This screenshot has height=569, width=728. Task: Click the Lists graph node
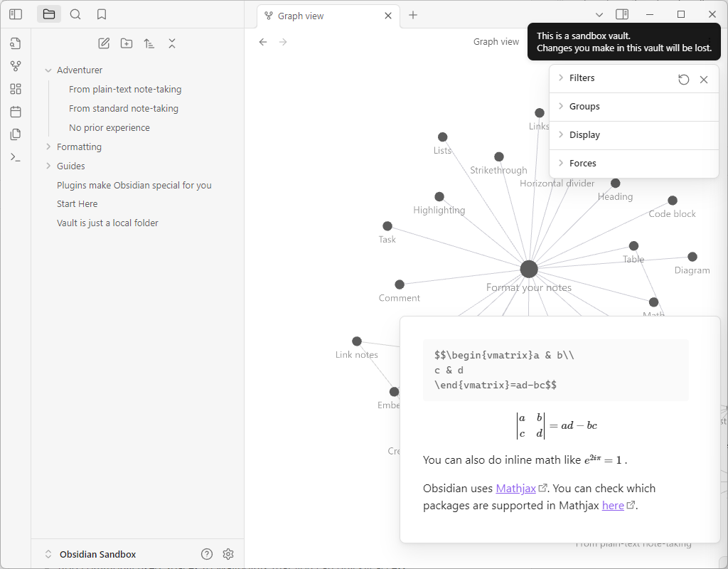pos(442,137)
